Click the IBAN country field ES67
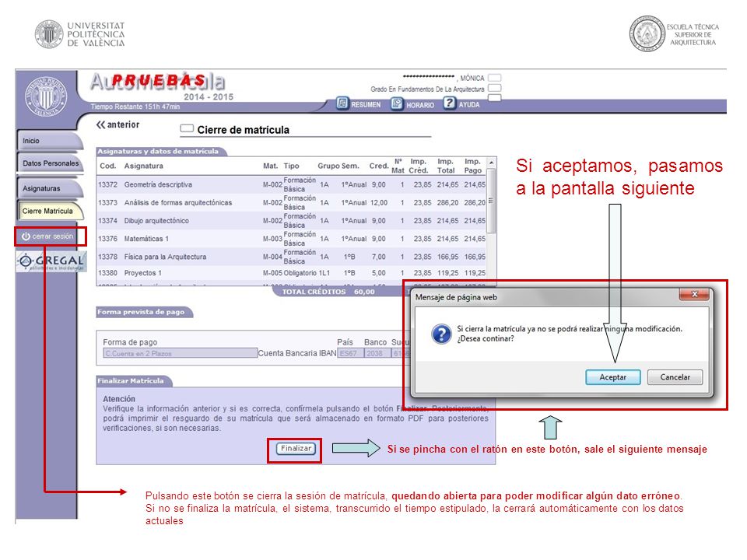 [350, 353]
